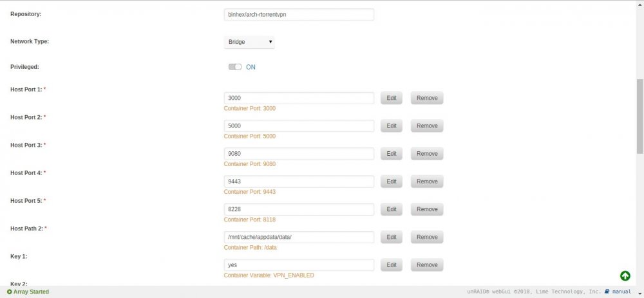Click the scrollbar down arrow
The width and height of the screenshot is (644, 298).
coord(640,294)
